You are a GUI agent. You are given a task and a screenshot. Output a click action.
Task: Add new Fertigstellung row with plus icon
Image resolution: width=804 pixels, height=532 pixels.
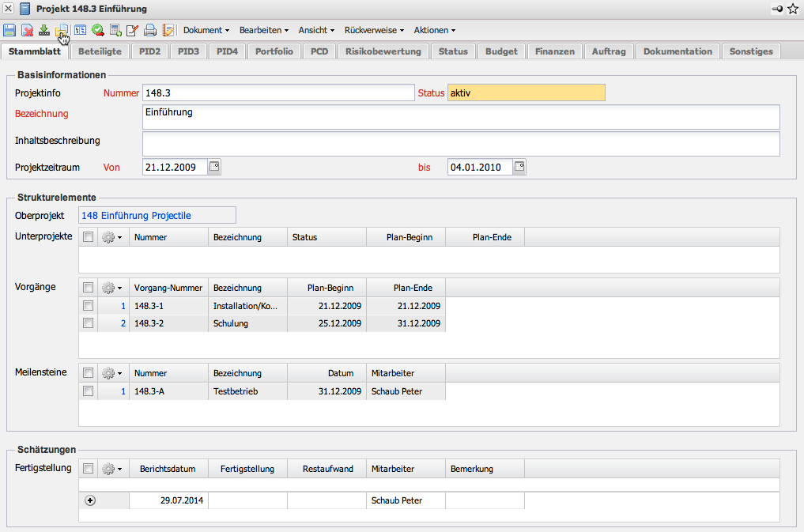pos(89,500)
